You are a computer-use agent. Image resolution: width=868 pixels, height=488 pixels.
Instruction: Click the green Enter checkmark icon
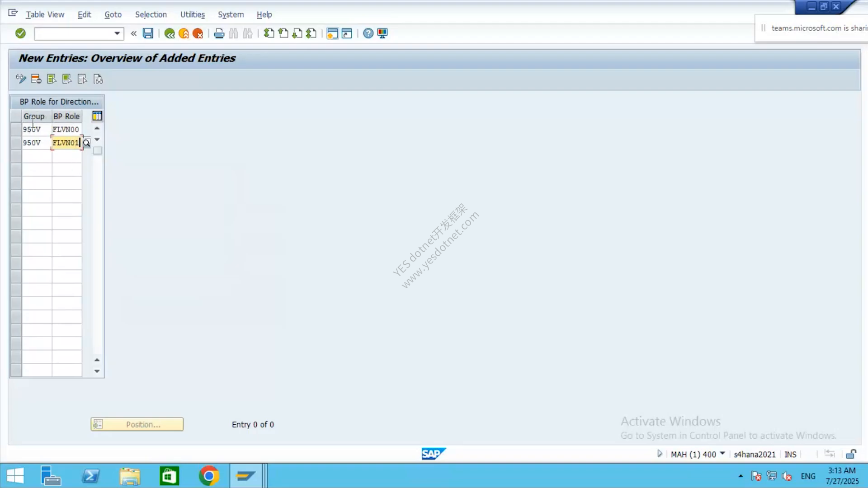click(20, 33)
